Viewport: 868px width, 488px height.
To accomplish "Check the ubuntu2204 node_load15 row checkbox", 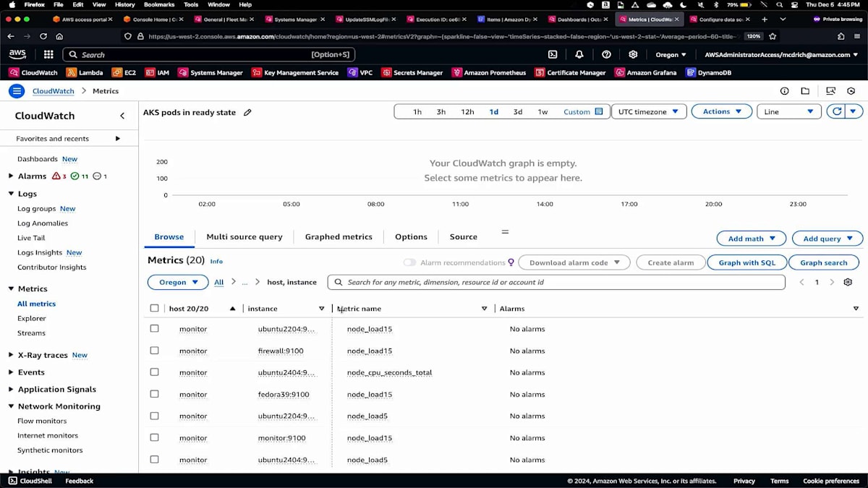I will (154, 328).
